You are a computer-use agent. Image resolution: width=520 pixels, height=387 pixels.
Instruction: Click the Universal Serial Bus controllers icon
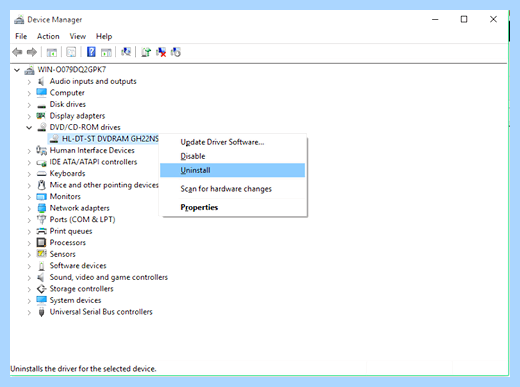tap(41, 312)
